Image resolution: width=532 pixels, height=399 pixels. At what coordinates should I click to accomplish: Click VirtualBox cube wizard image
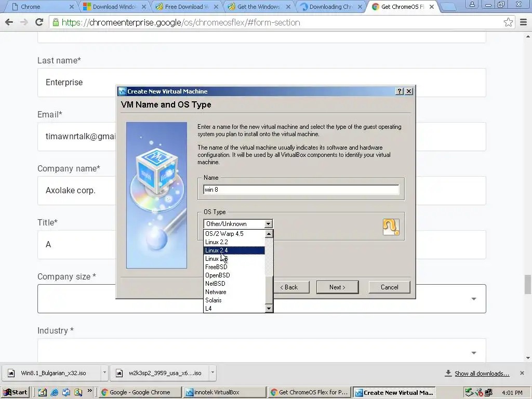coord(156,195)
